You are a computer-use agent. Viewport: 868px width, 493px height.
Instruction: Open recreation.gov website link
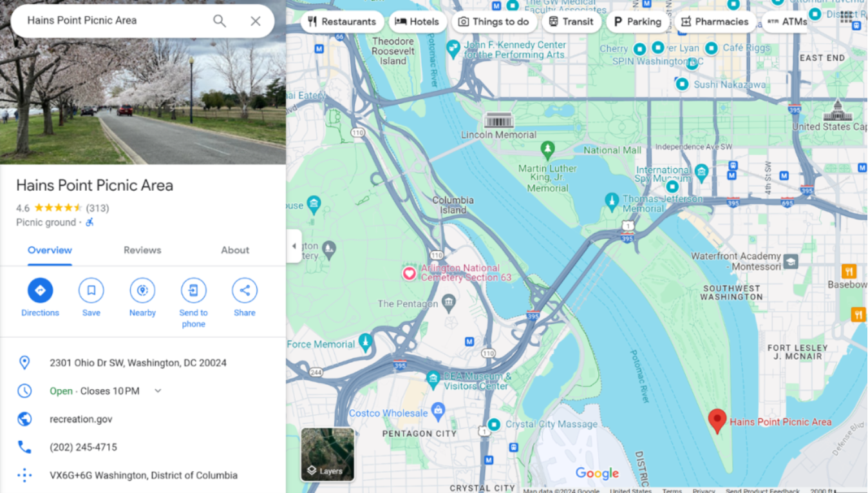pyautogui.click(x=81, y=419)
